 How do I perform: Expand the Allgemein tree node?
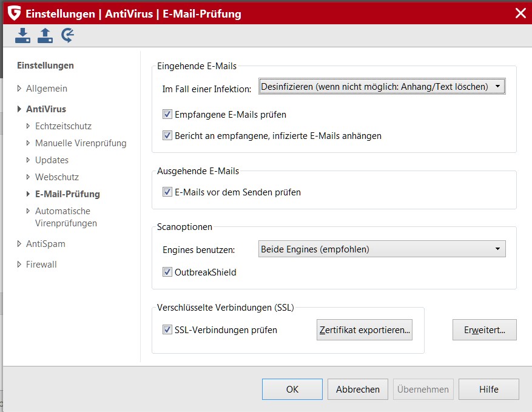19,89
